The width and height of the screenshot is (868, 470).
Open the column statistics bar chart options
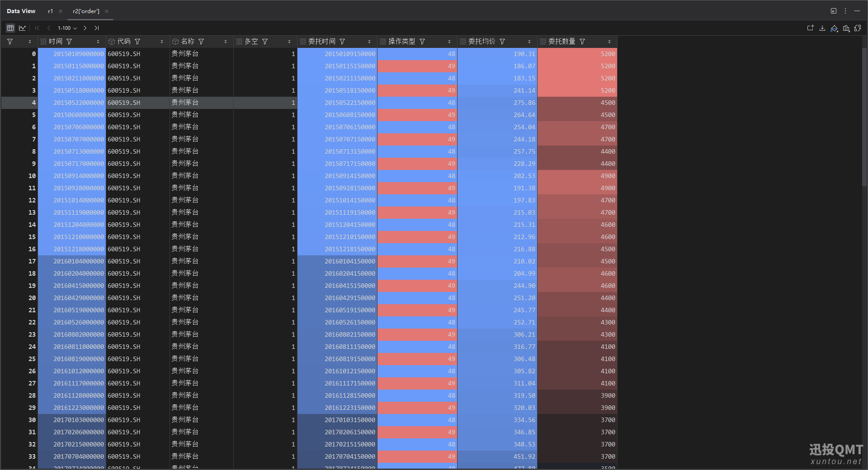pyautogui.click(x=846, y=28)
